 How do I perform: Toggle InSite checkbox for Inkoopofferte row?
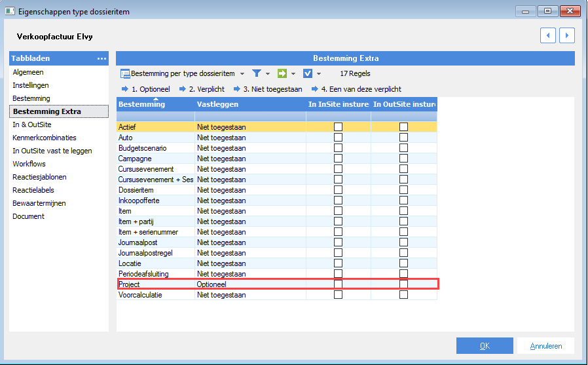click(339, 201)
